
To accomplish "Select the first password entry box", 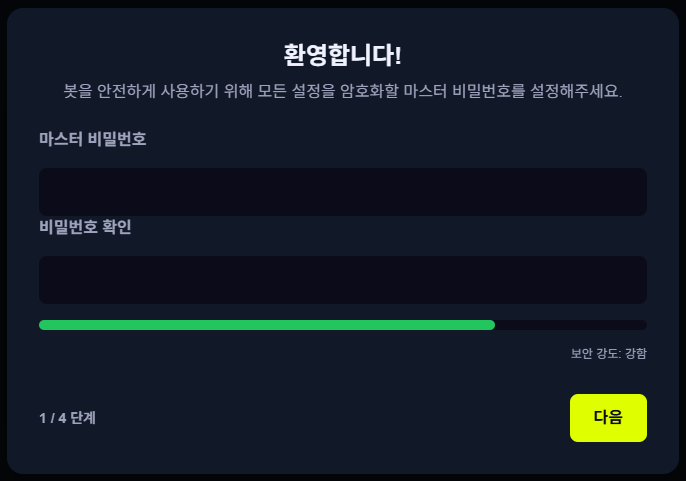I will click(342, 192).
